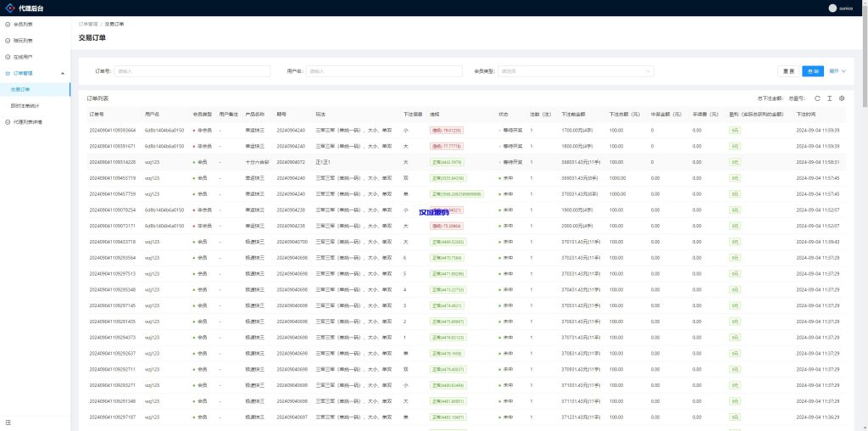
Task: Click the 在线用户 sidebar icon
Action: point(8,57)
